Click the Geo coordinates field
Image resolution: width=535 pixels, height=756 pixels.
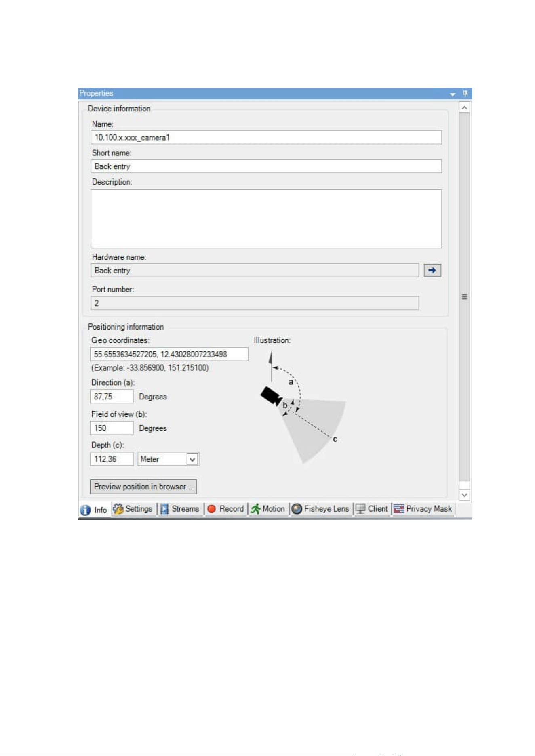pyautogui.click(x=169, y=354)
